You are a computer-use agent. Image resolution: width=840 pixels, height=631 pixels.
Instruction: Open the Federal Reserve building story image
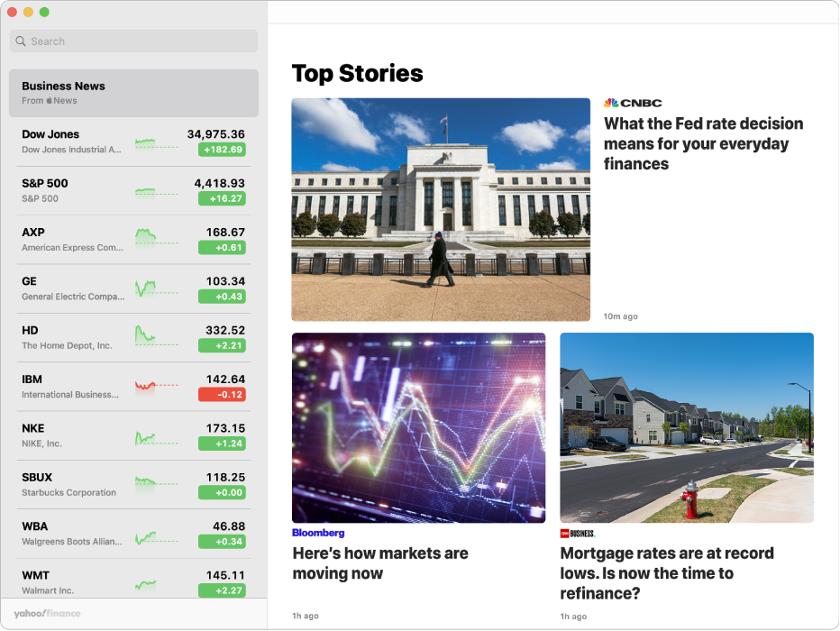point(441,209)
